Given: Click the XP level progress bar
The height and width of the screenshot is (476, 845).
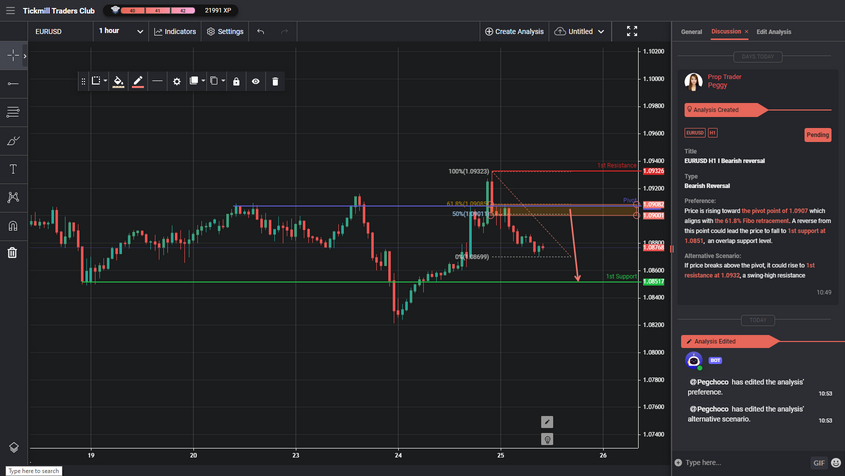Looking at the screenshot, I should (x=157, y=10).
